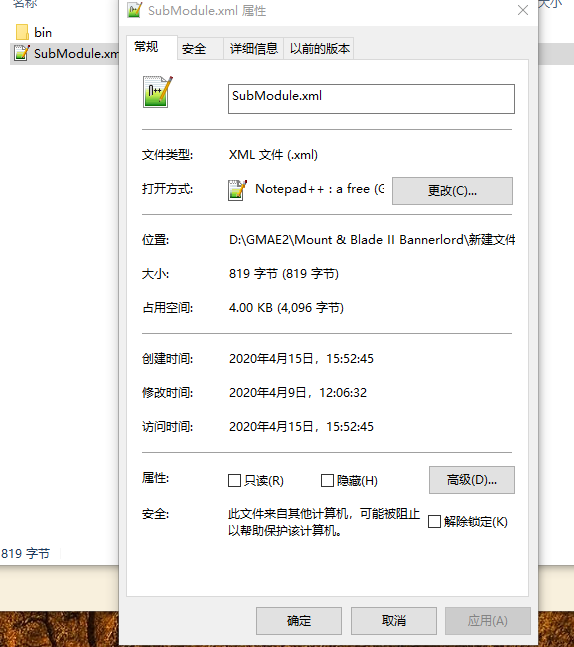
Task: Click the Notepad++ : a free program name
Action: point(320,189)
